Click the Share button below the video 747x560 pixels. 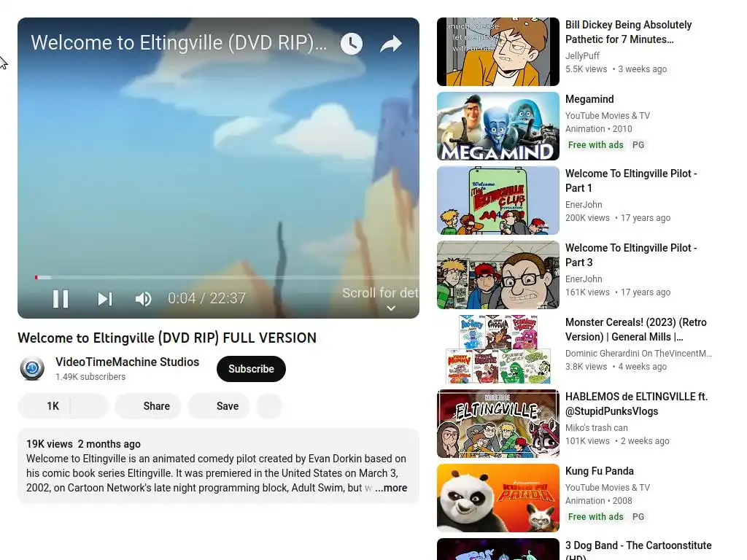click(x=148, y=406)
